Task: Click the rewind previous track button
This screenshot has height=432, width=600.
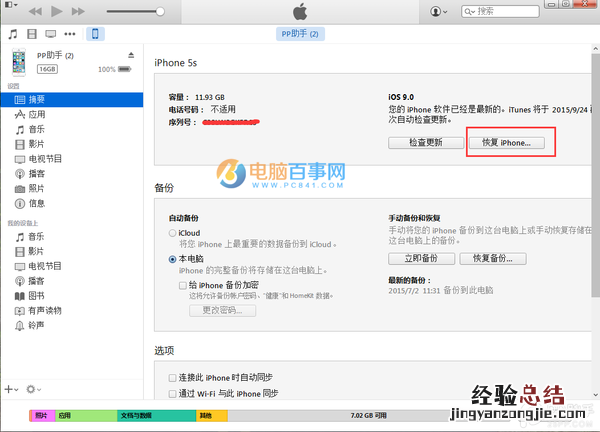Action: pyautogui.click(x=35, y=11)
